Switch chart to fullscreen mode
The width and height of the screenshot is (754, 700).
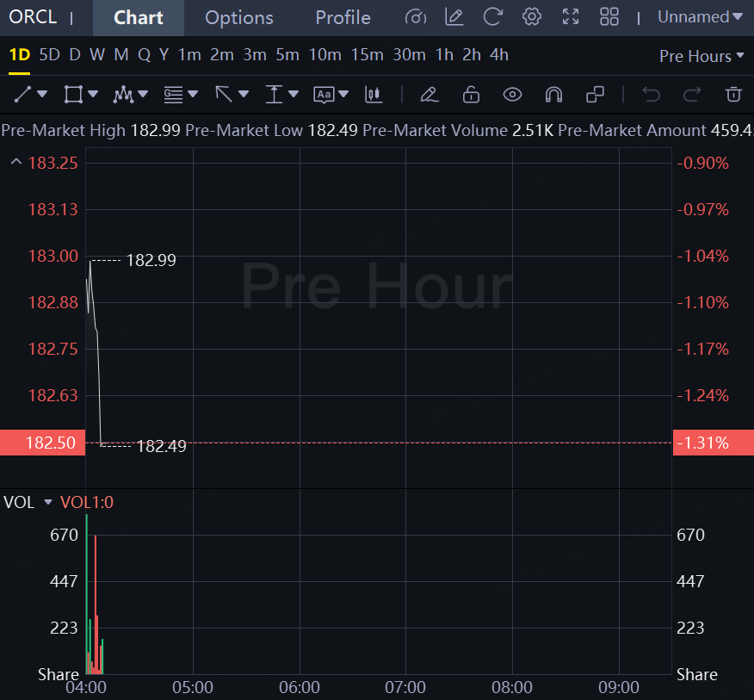tap(570, 17)
